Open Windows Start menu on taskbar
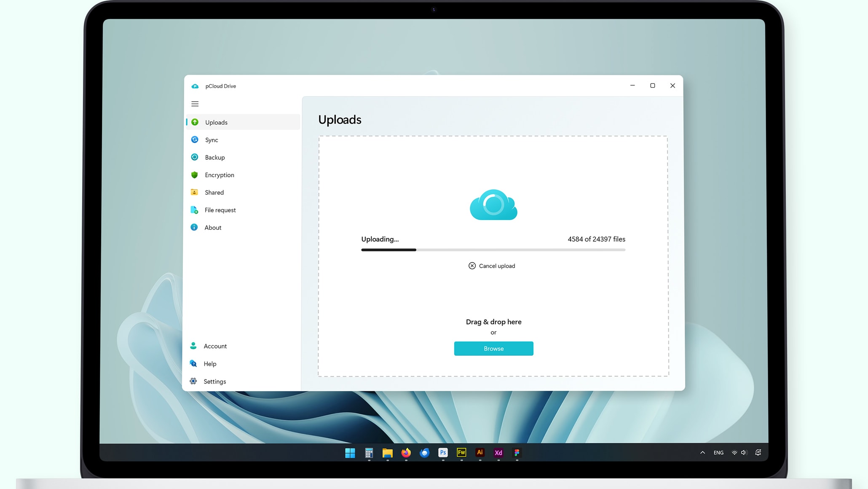Viewport: 868px width, 489px height. (350, 453)
